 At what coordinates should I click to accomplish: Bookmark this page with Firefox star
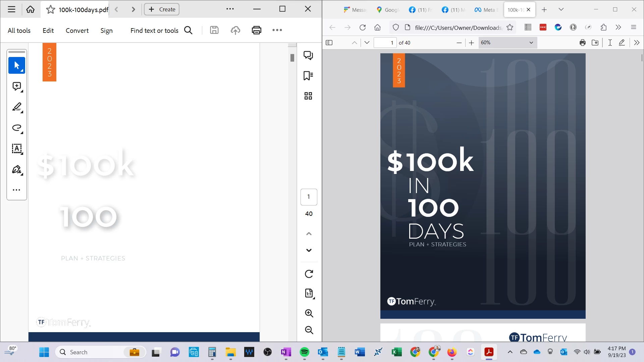(x=510, y=27)
